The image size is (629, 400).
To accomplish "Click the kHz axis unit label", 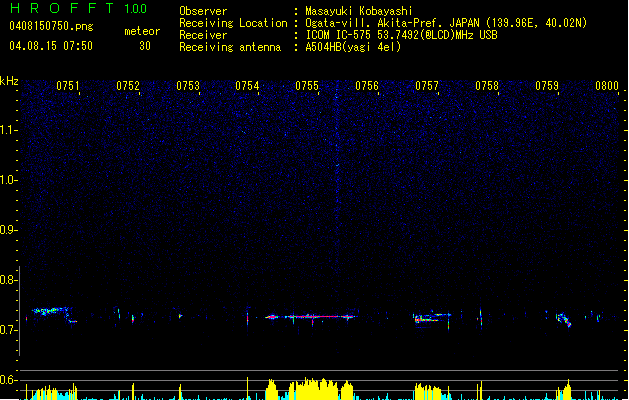I will tap(9, 81).
